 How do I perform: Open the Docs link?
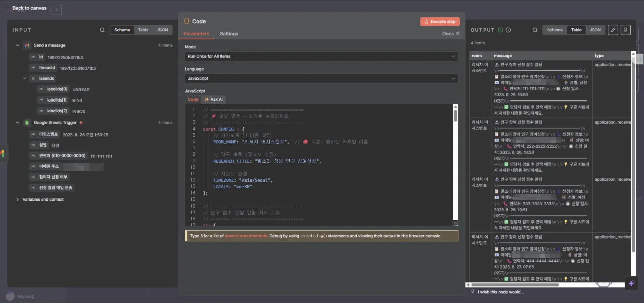click(x=450, y=34)
